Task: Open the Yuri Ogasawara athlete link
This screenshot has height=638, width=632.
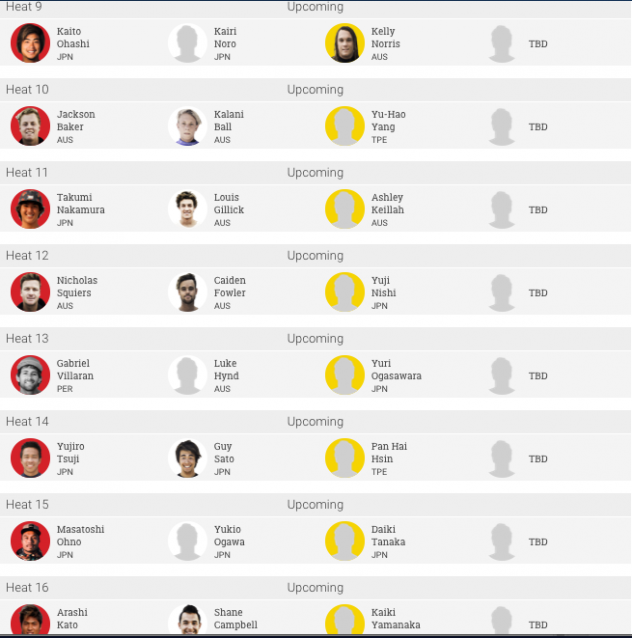Action: (x=396, y=370)
